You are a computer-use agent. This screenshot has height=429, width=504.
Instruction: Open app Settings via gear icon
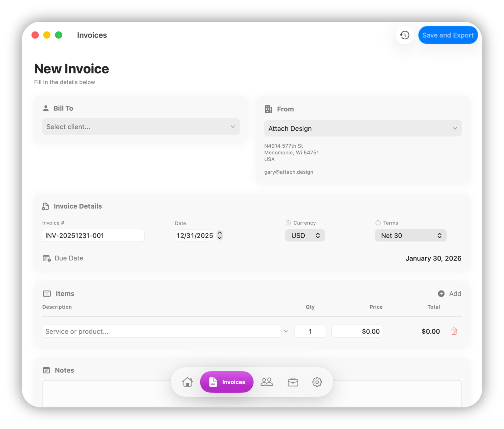coord(317,382)
